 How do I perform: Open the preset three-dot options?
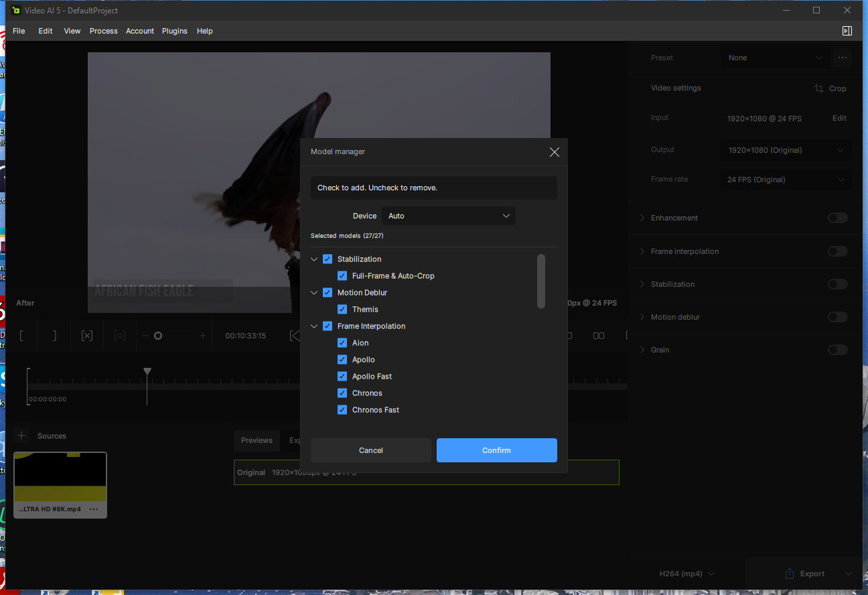pyautogui.click(x=843, y=58)
